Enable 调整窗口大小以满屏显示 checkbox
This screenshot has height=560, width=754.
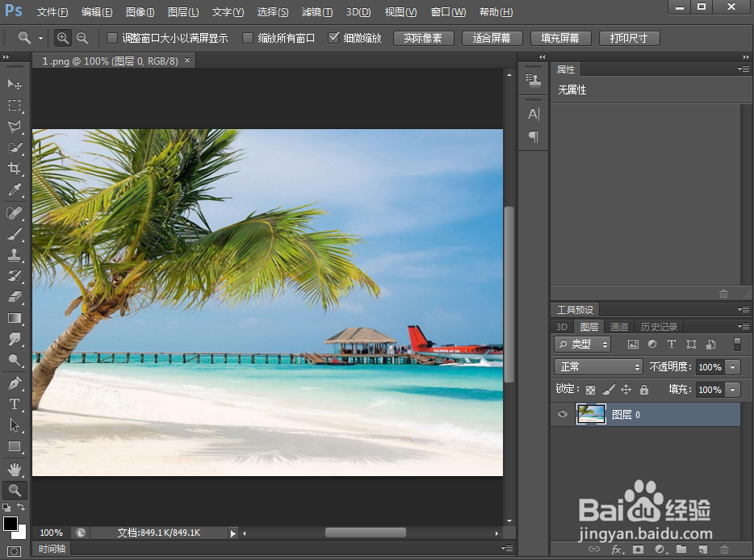[x=112, y=38]
